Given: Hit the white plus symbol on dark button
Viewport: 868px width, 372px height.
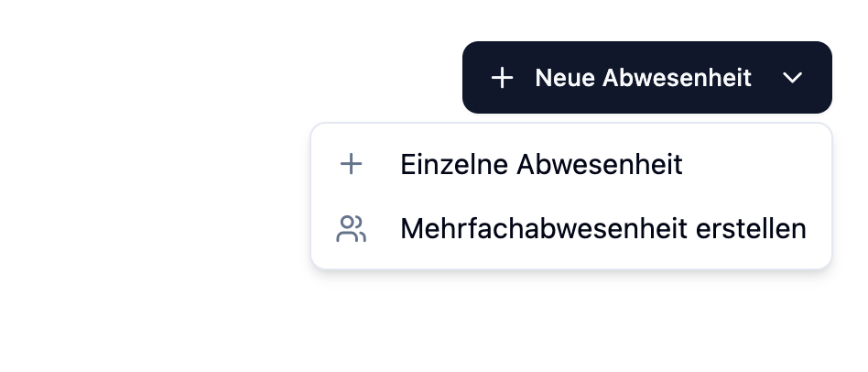Looking at the screenshot, I should (x=502, y=78).
